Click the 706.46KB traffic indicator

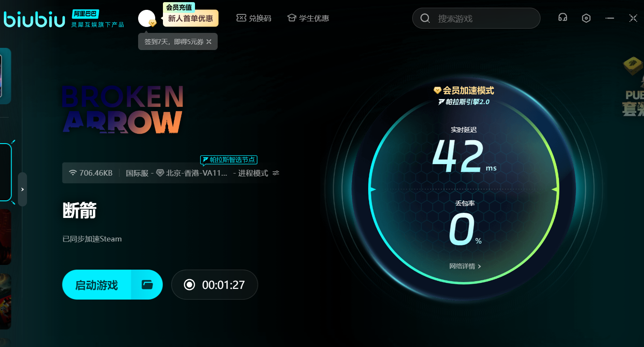[x=96, y=173]
